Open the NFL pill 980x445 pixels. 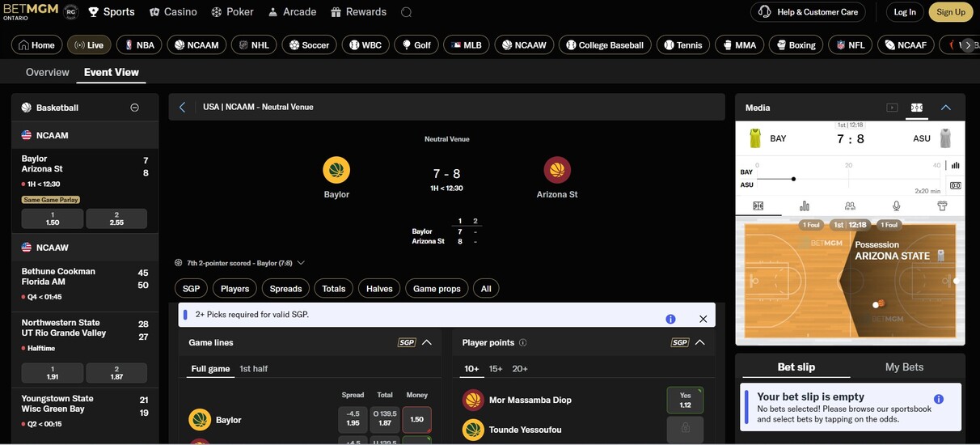coord(850,45)
